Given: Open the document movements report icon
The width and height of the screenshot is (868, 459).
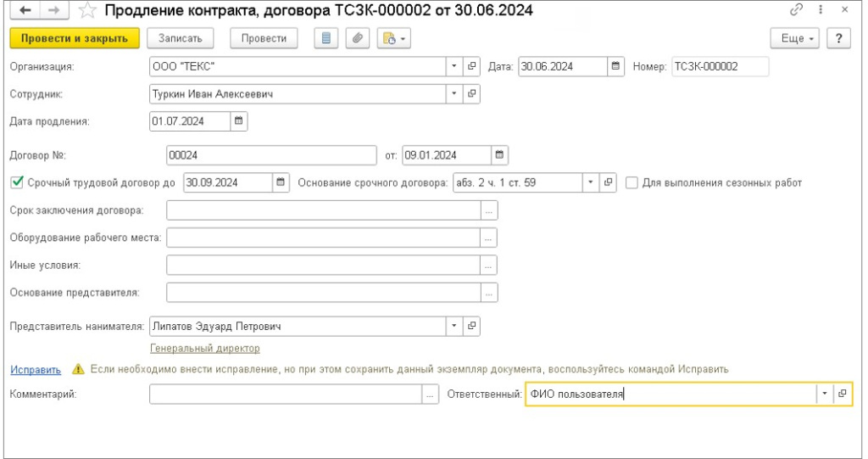Looking at the screenshot, I should (325, 38).
